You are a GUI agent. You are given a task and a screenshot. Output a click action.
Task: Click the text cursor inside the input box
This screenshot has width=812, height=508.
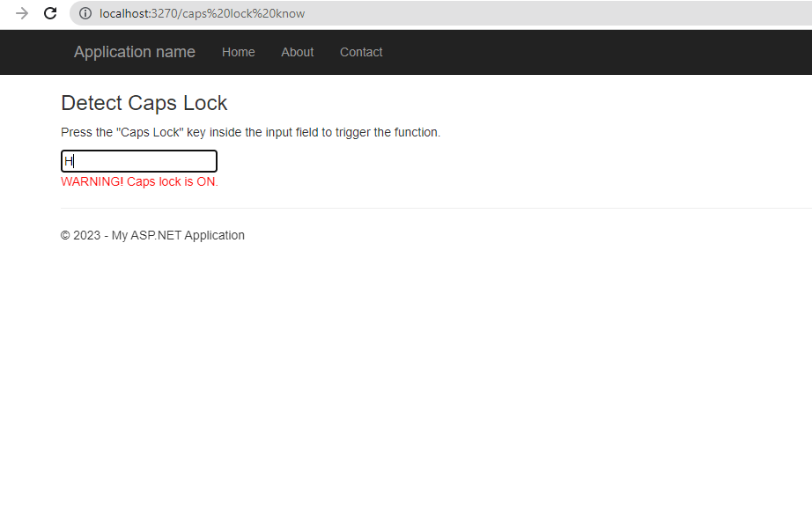tap(70, 160)
